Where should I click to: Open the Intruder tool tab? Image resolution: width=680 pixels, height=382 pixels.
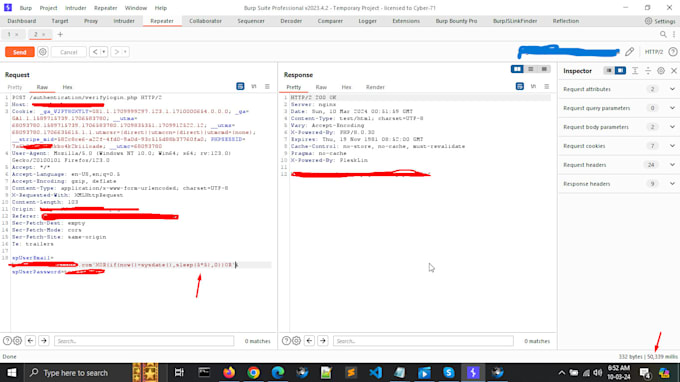click(124, 21)
